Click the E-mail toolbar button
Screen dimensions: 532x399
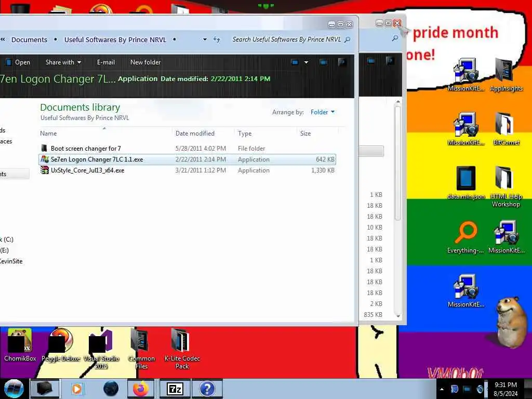pos(106,62)
